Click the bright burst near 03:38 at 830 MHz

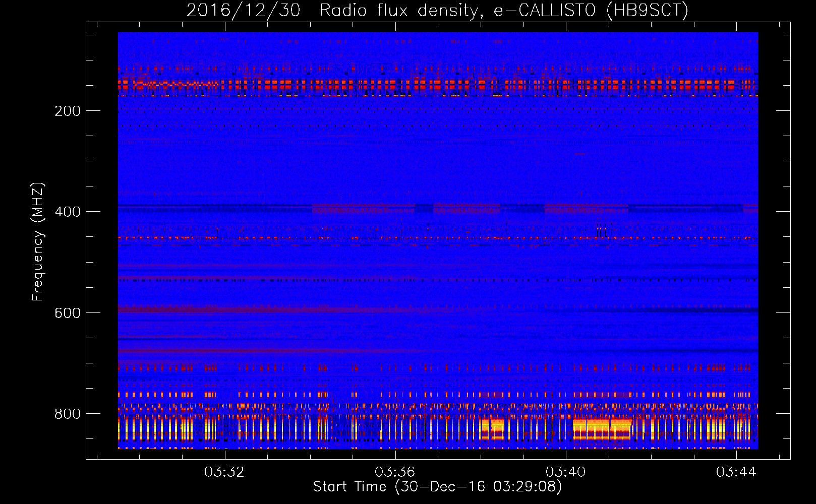[x=493, y=429]
